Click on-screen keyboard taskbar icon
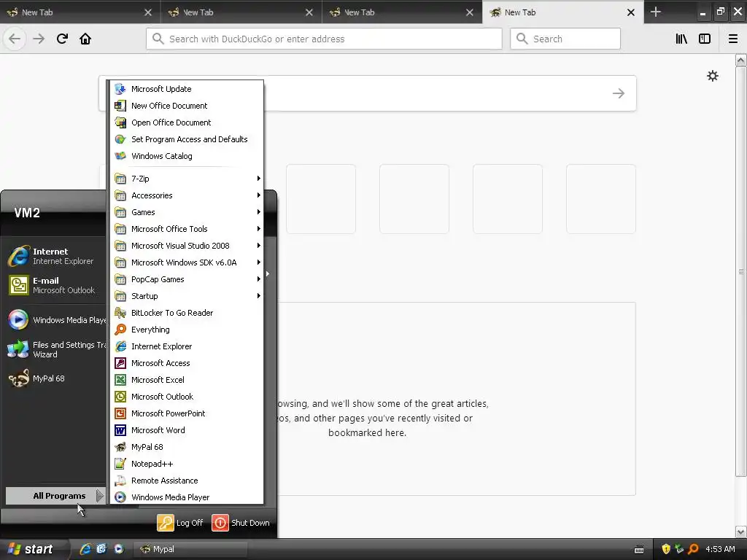Screen dimensions: 747x560 coord(639,550)
